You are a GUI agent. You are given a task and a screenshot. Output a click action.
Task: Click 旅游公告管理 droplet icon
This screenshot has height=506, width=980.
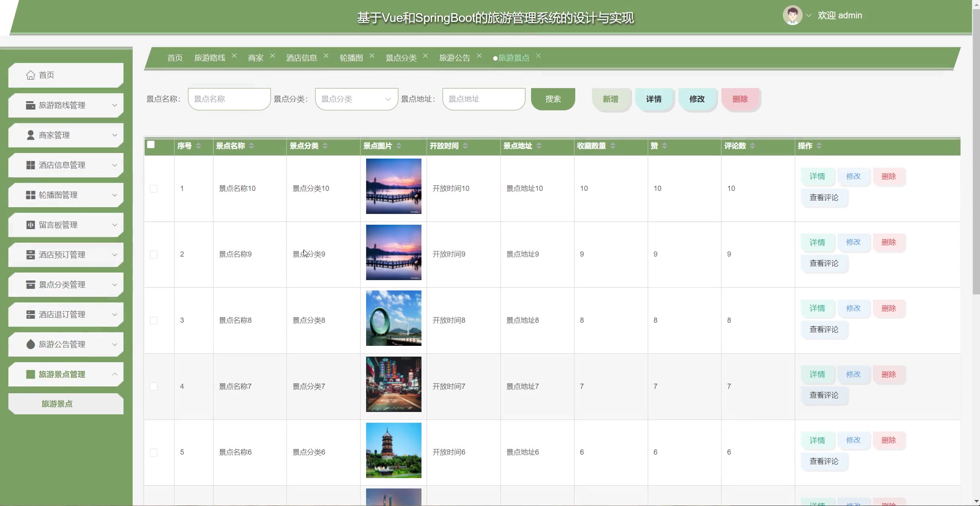[30, 344]
